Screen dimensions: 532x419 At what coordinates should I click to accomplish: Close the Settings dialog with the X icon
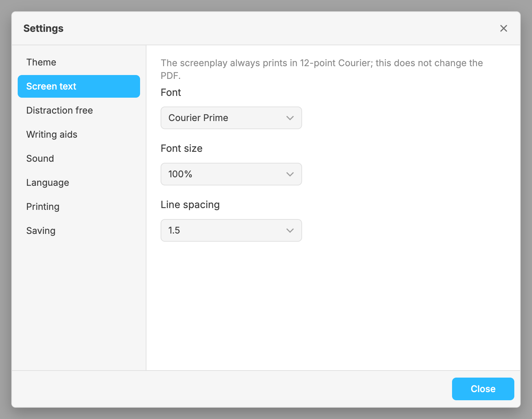[x=503, y=28]
